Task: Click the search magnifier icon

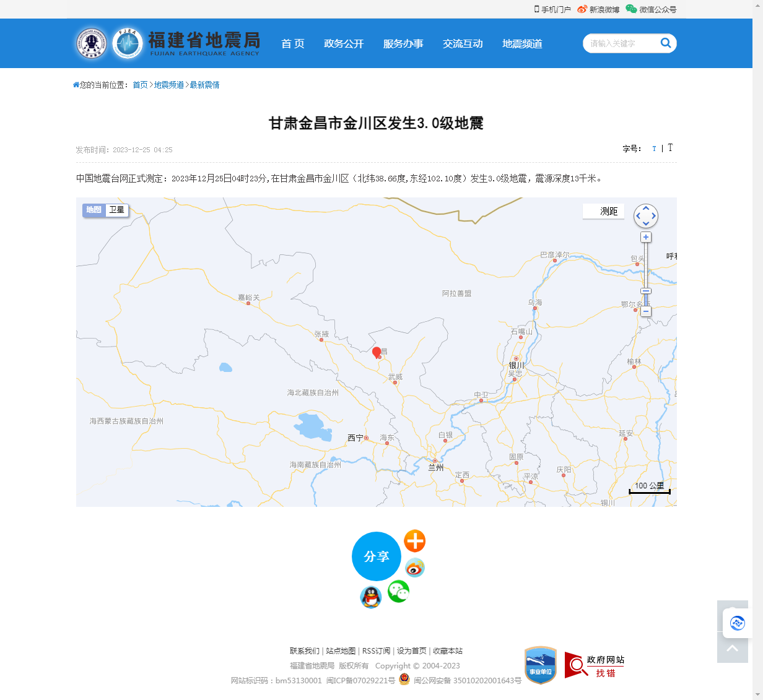Action: [666, 43]
